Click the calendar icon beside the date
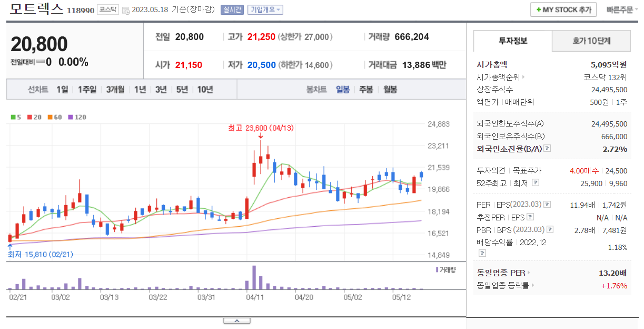 (125, 10)
